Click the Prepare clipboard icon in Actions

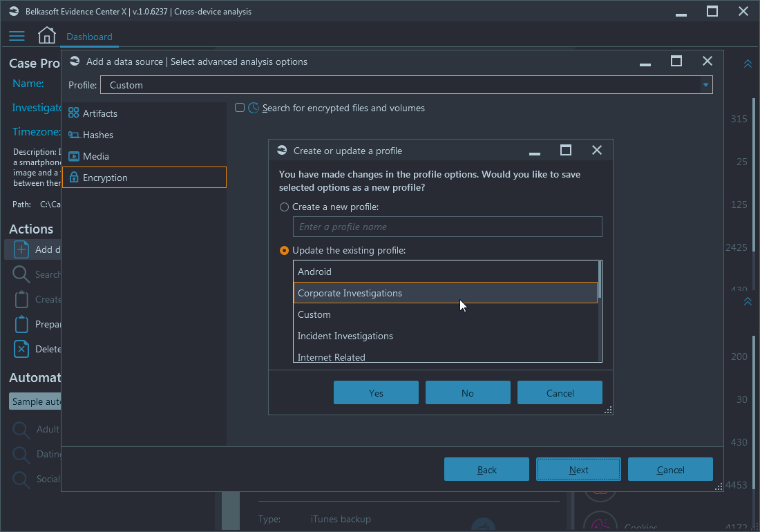pyautogui.click(x=21, y=324)
